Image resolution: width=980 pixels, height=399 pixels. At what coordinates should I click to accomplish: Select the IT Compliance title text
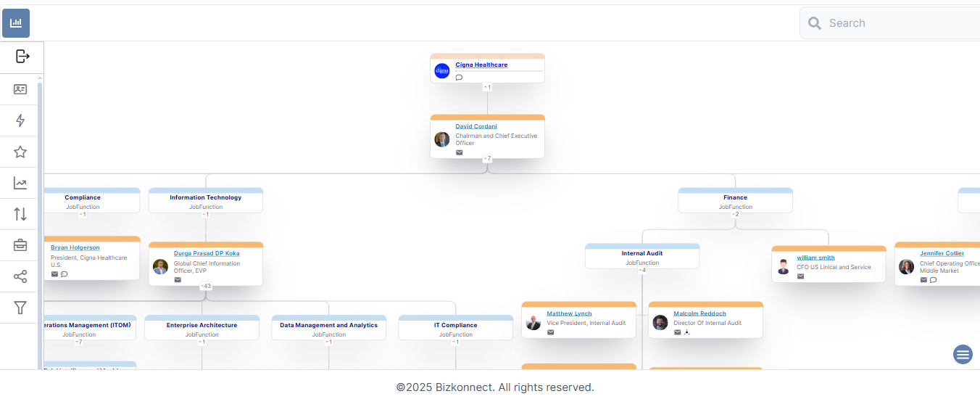click(x=456, y=325)
